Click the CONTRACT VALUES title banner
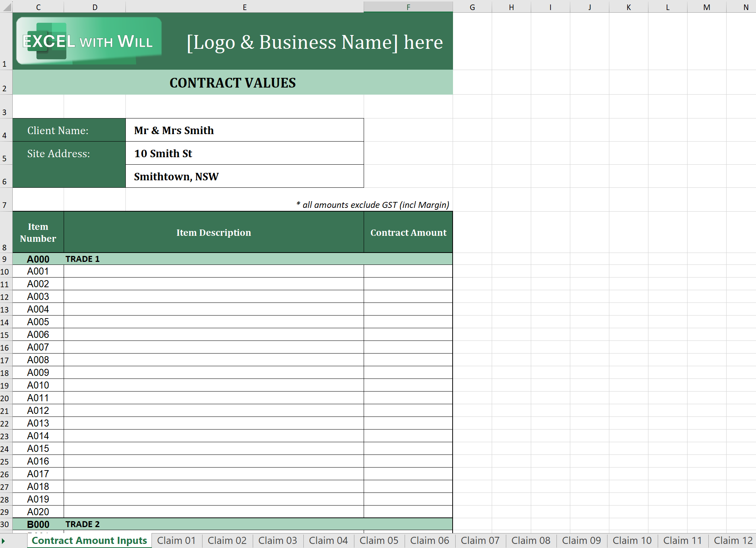The height and width of the screenshot is (548, 756). (233, 83)
